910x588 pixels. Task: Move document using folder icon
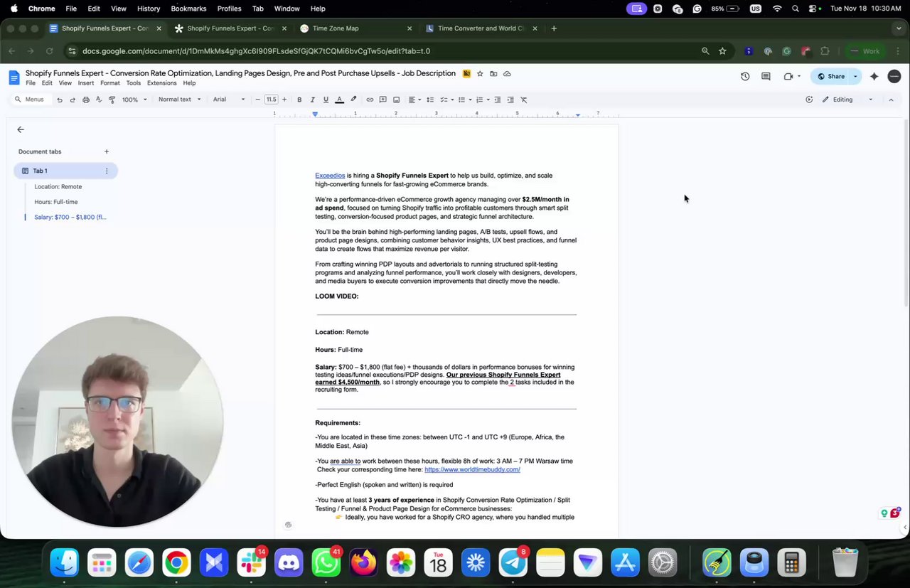(x=493, y=74)
